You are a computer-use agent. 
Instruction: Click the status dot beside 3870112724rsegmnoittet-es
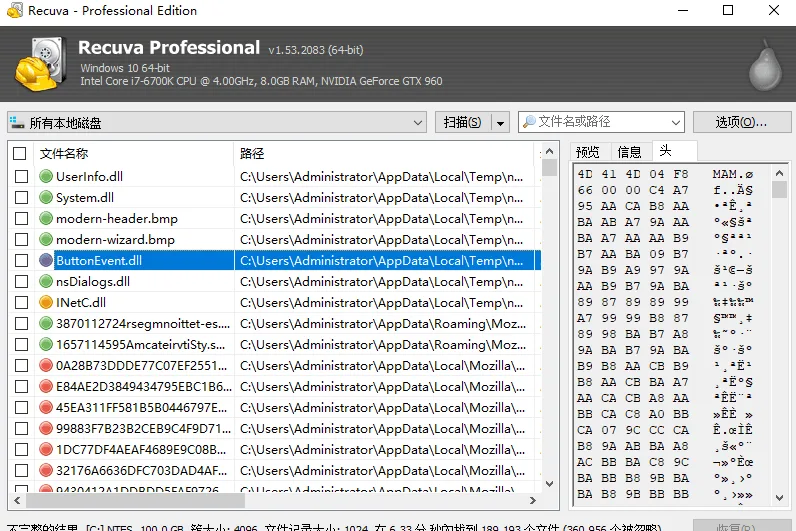click(x=46, y=323)
